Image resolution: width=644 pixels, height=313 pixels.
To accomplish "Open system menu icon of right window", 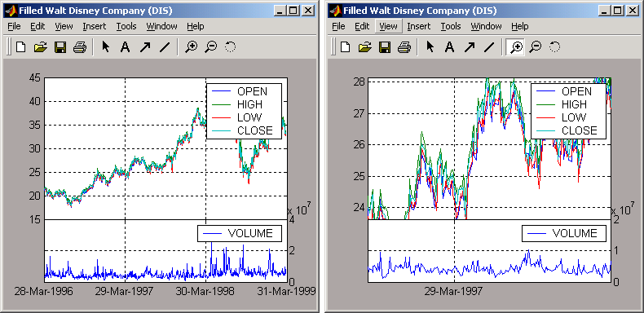I will coord(336,11).
